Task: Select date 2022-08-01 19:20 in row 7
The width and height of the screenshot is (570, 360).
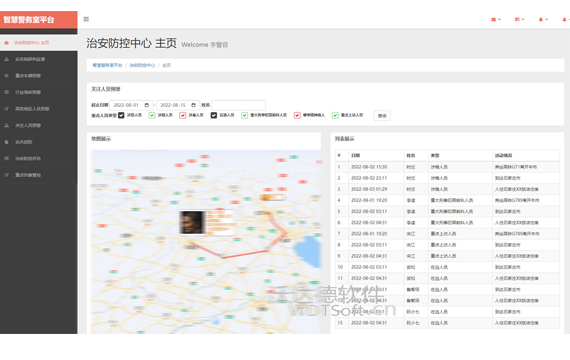Action: [369, 234]
